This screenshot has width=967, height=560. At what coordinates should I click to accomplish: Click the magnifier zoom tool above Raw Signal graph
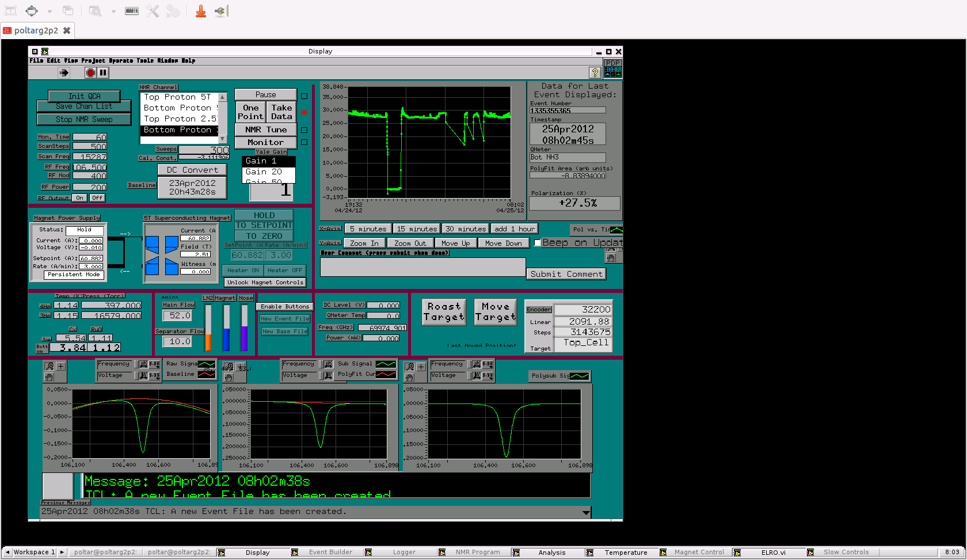click(50, 366)
